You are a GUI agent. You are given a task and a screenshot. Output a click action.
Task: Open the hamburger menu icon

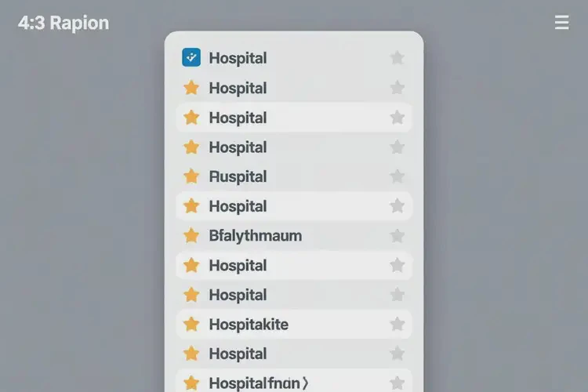[561, 23]
